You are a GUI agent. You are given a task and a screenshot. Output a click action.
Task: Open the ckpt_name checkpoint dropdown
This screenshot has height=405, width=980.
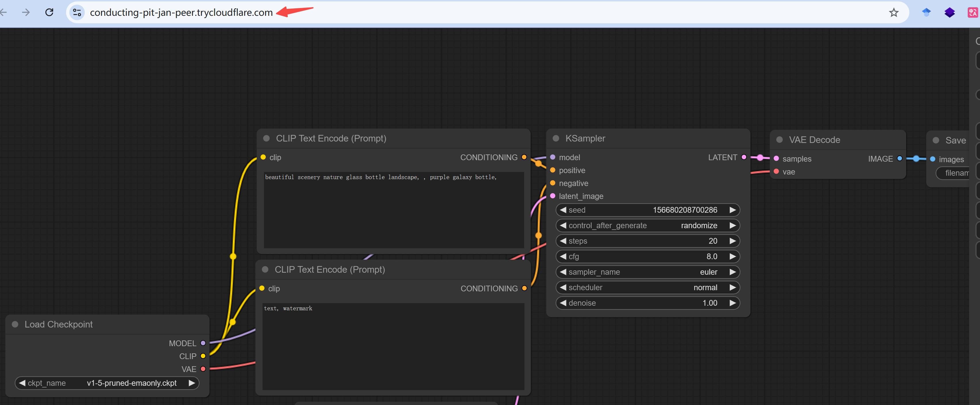pyautogui.click(x=107, y=383)
